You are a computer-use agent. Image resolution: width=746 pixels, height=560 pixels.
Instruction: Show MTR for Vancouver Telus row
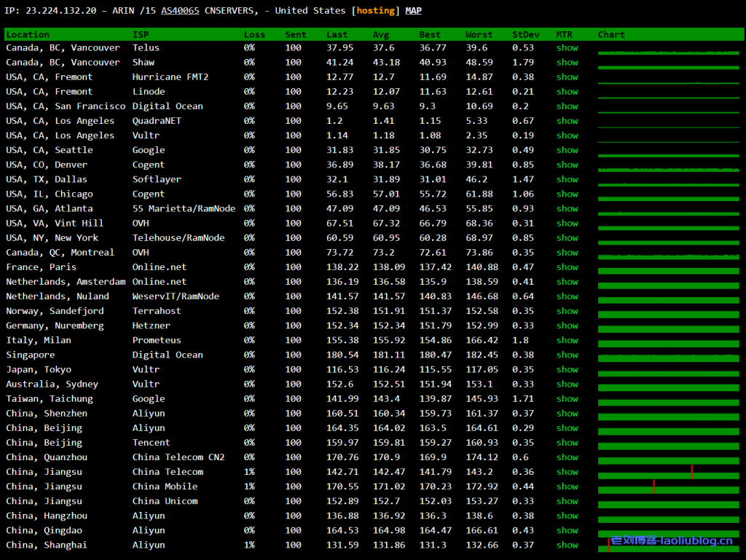[567, 48]
